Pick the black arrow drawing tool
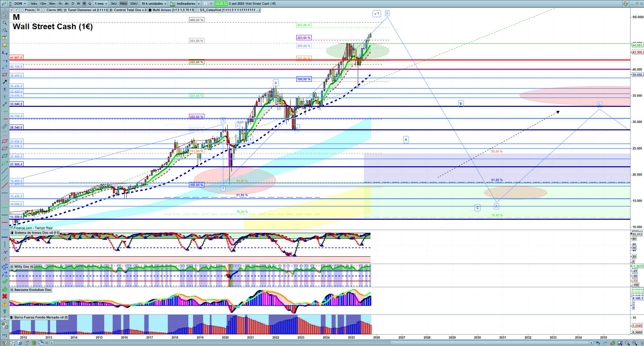This screenshot has width=644, height=346. [5, 82]
